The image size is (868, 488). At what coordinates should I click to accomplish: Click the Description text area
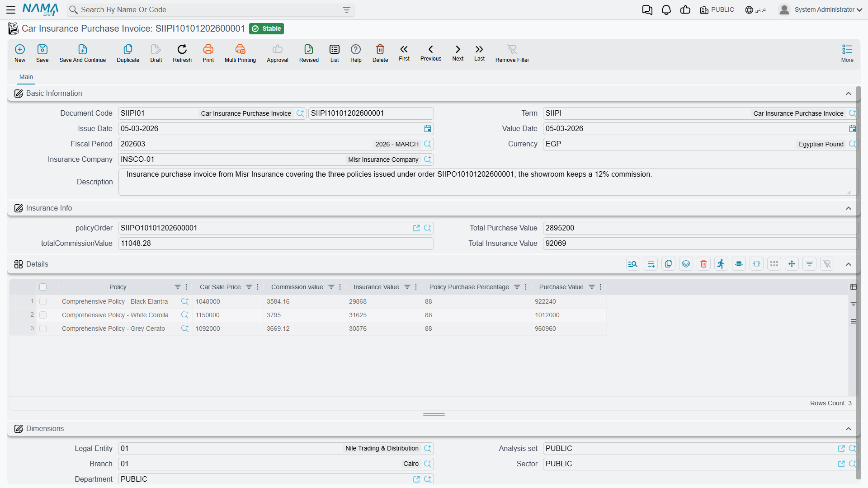coord(488,182)
